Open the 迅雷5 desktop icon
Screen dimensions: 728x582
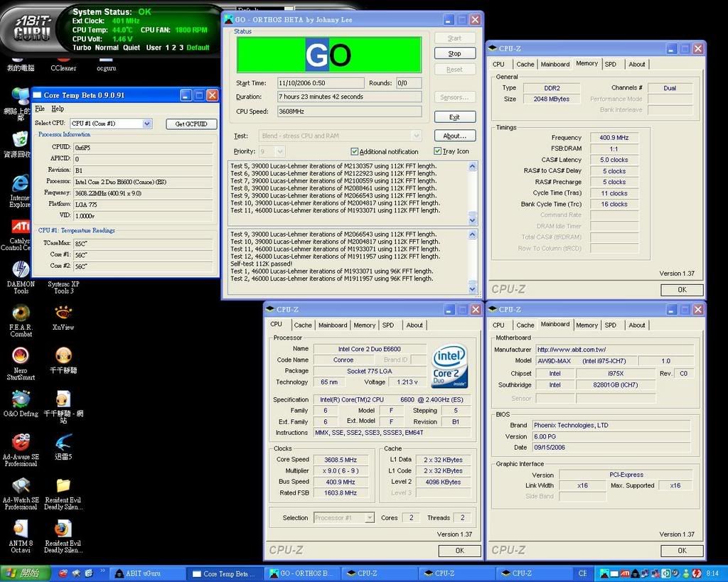click(63, 447)
